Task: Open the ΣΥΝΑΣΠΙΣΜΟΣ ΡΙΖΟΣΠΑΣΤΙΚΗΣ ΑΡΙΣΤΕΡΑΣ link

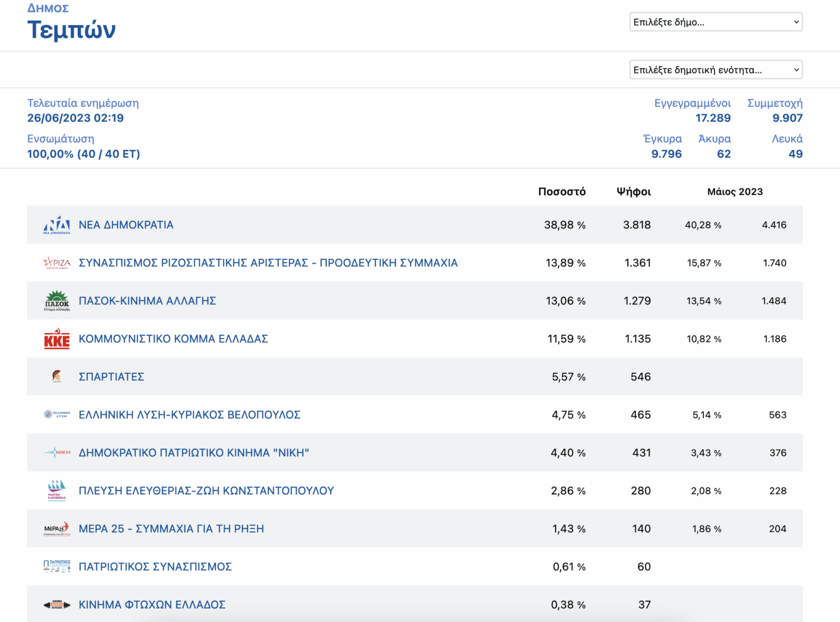Action: 268,263
